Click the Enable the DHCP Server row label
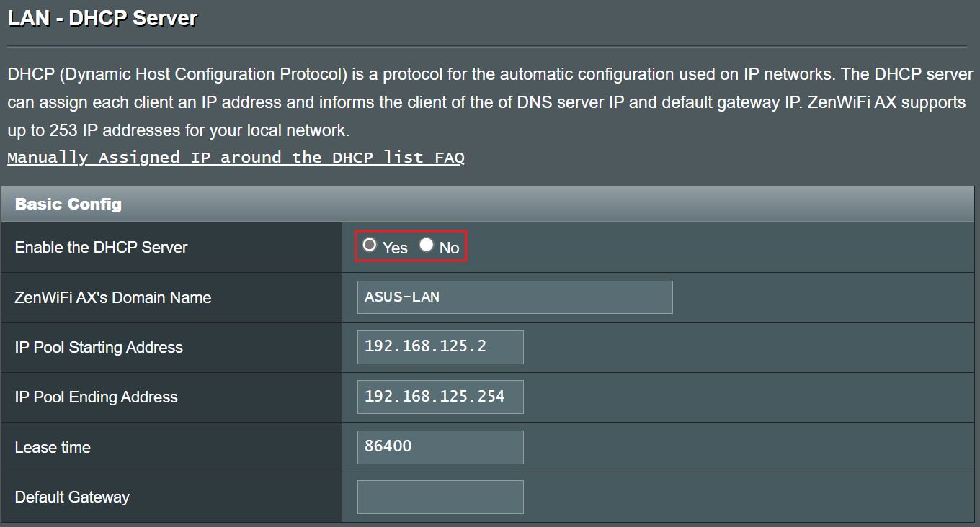Screen dimensions: 980x527 point(100,247)
